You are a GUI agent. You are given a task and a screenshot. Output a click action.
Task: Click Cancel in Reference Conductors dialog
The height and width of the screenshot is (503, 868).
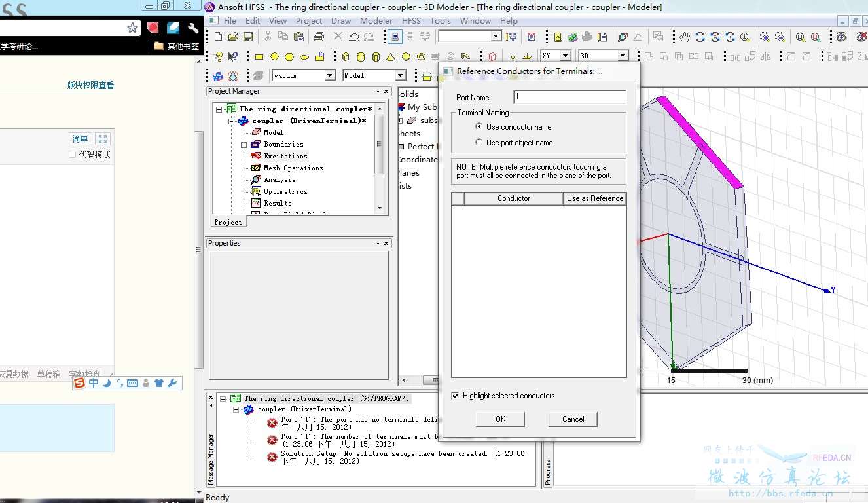(x=573, y=419)
